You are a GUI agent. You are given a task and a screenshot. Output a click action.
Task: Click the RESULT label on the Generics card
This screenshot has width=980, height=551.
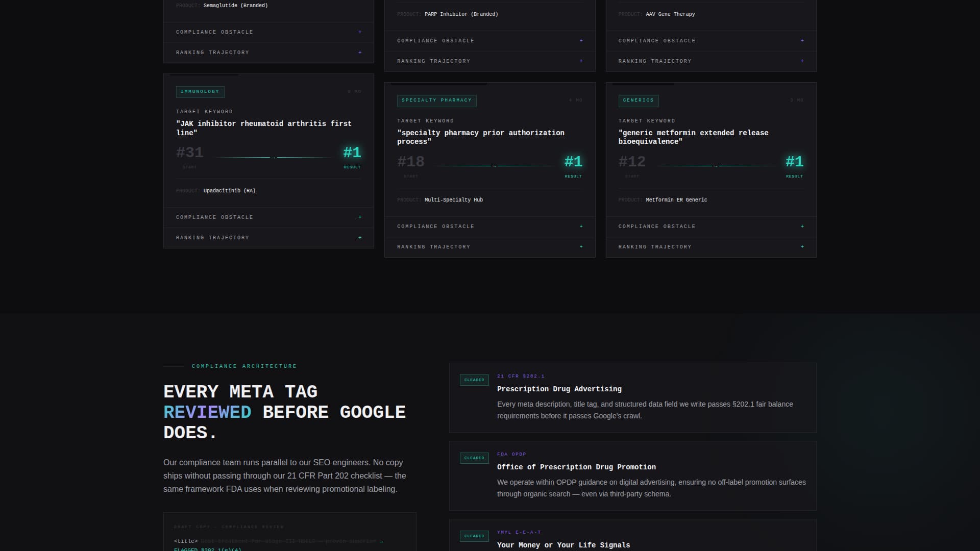point(794,177)
